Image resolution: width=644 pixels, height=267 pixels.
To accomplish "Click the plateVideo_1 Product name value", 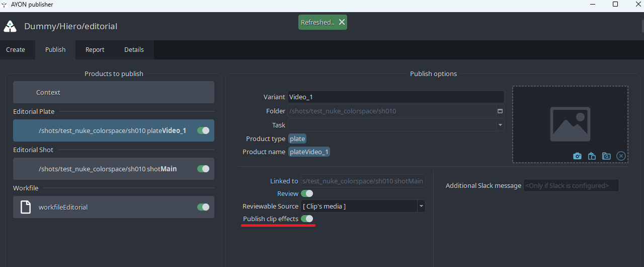I will [x=309, y=152].
